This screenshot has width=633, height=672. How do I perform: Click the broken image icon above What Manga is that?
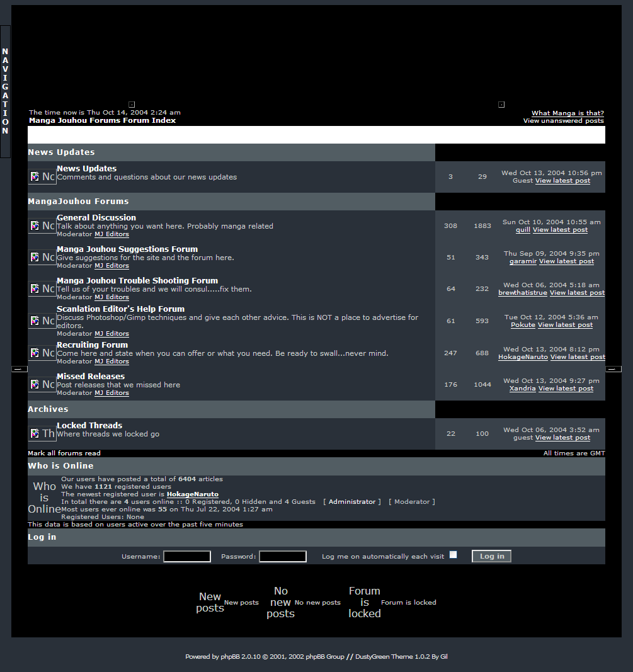click(x=501, y=105)
